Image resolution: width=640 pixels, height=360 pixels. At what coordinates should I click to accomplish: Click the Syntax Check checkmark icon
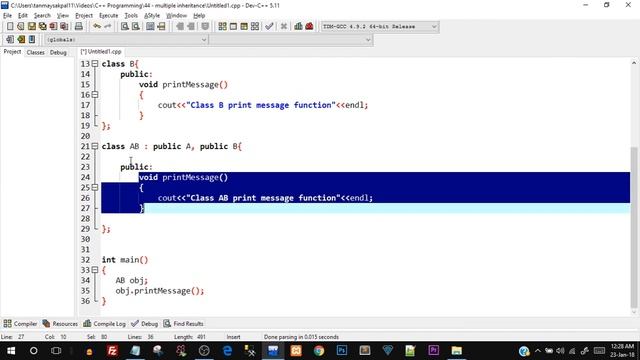point(269,27)
